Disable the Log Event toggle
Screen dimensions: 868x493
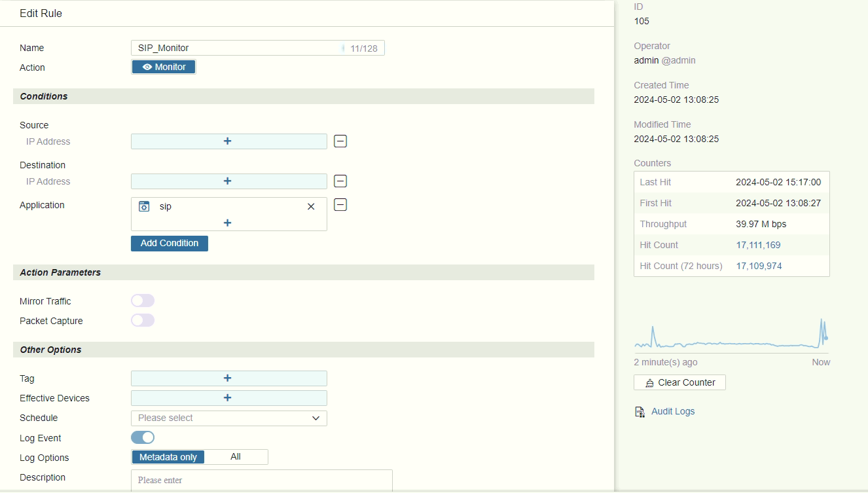coord(143,437)
